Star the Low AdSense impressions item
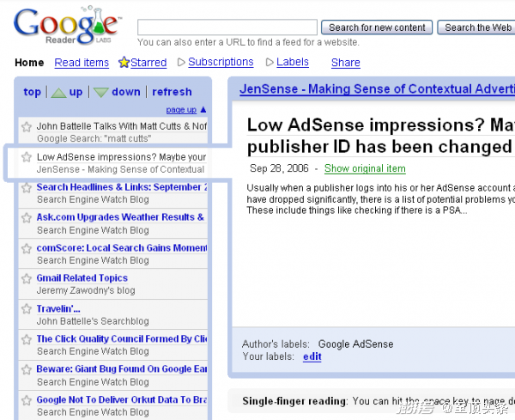 [x=27, y=157]
